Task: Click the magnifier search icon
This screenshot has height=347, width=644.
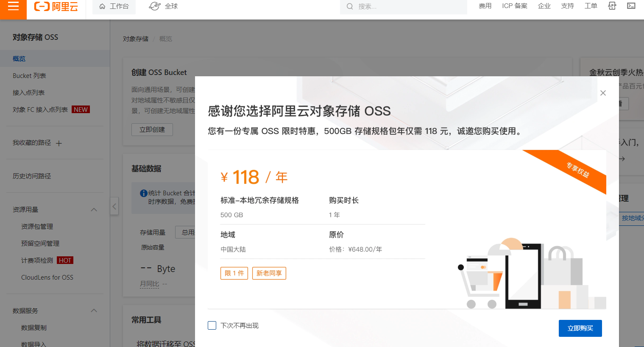Action: pyautogui.click(x=350, y=6)
